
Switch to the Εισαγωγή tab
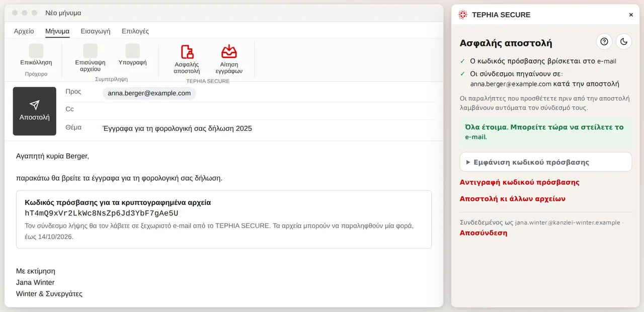(x=96, y=31)
